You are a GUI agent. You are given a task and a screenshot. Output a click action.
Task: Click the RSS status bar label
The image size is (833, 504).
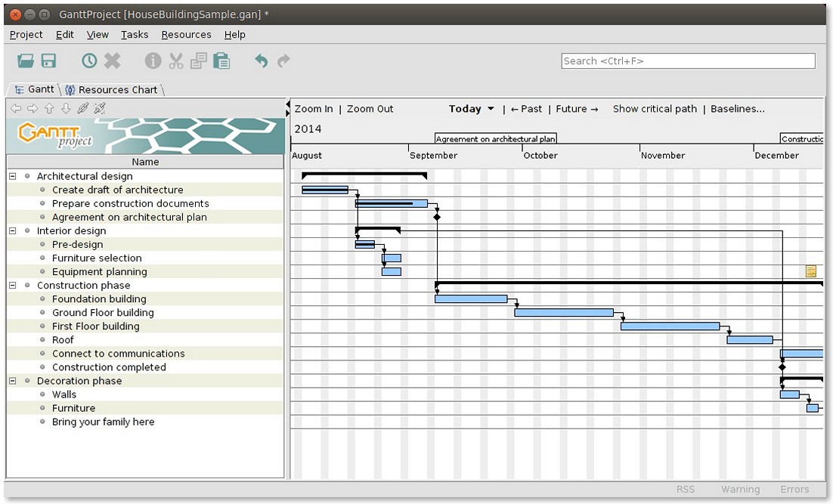pos(686,489)
